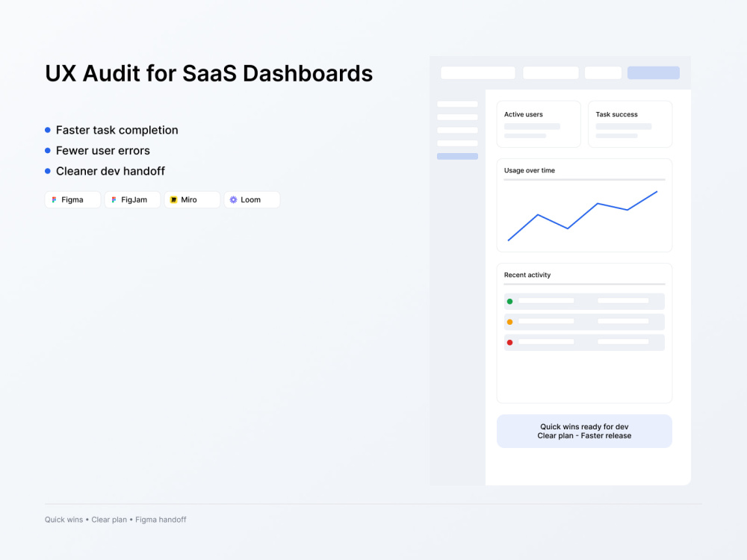This screenshot has width=747, height=560.
Task: Click the 'Fewer user errors' bullet text
Action: [x=103, y=151]
